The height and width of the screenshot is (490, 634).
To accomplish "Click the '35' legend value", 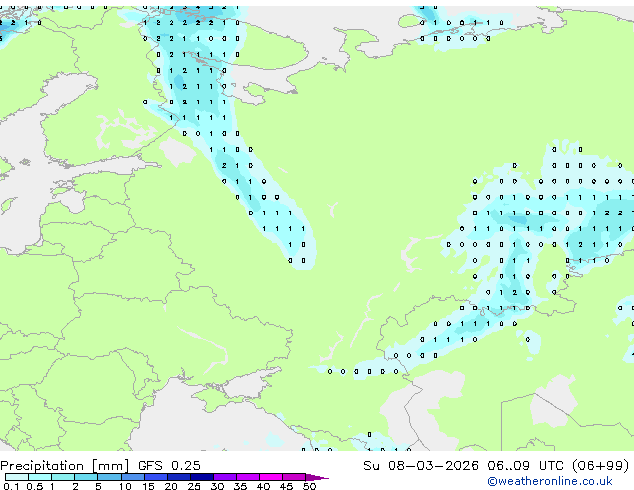I will click(240, 486).
